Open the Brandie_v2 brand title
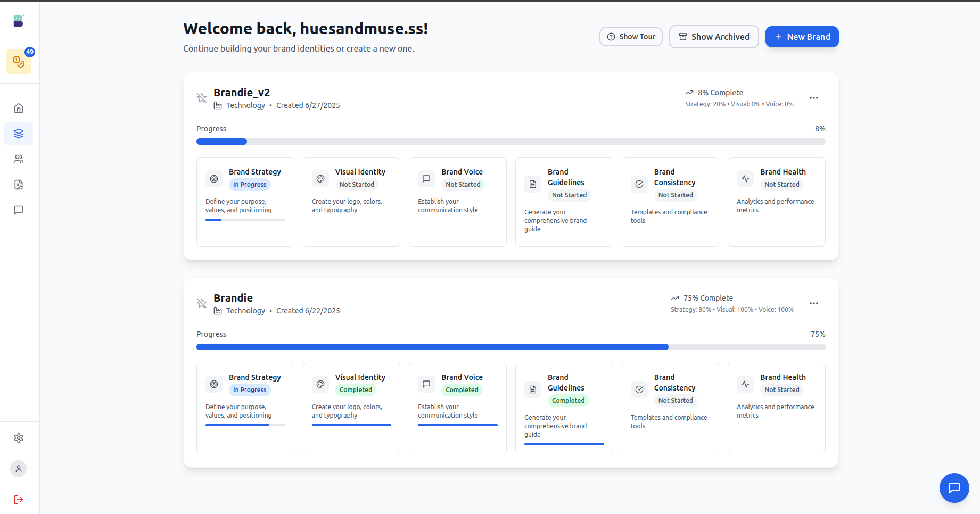 [242, 93]
